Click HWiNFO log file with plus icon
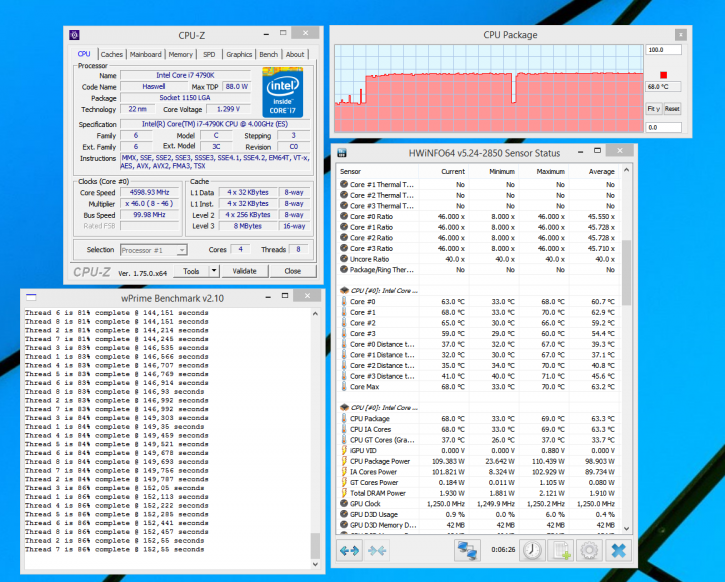Image resolution: width=725 pixels, height=582 pixels. click(x=561, y=550)
